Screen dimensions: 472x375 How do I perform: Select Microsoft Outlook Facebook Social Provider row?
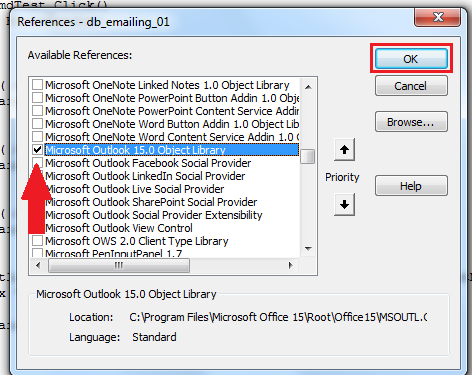pyautogui.click(x=148, y=163)
